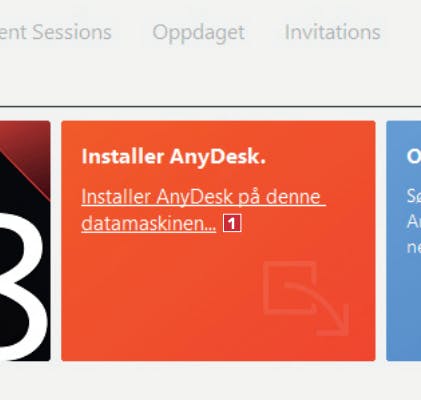This screenshot has height=400, width=421.
Task: Select the orange Installer AnyDesk tile background
Action: (218, 241)
